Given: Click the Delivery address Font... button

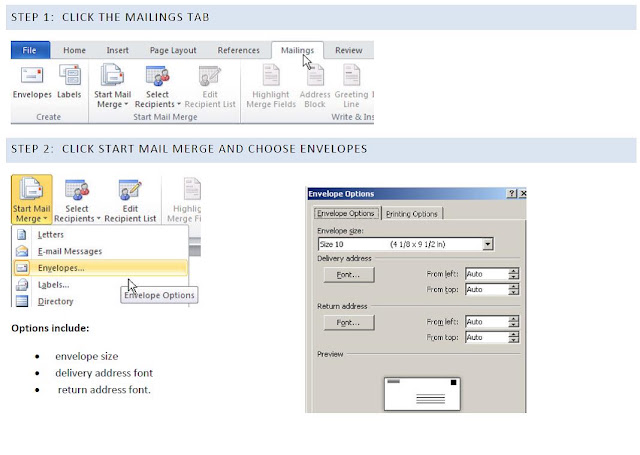Looking at the screenshot, I should click(x=349, y=275).
